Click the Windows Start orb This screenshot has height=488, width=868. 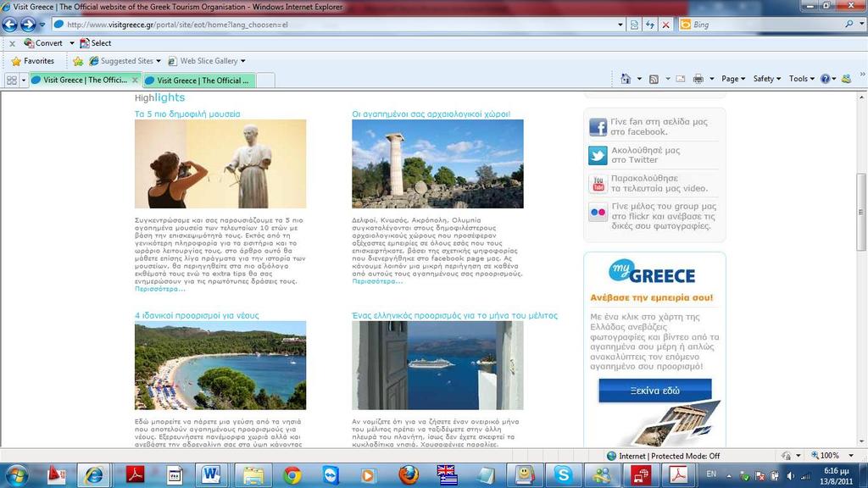17,475
